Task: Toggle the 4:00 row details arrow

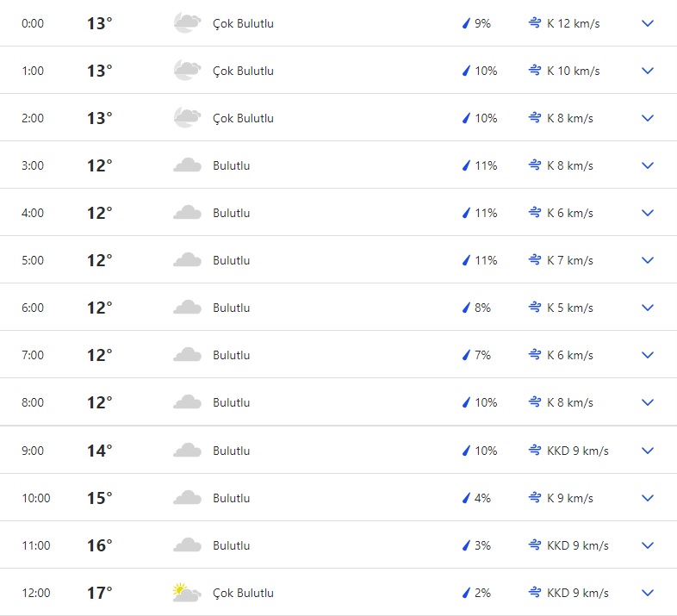Action: [x=648, y=213]
